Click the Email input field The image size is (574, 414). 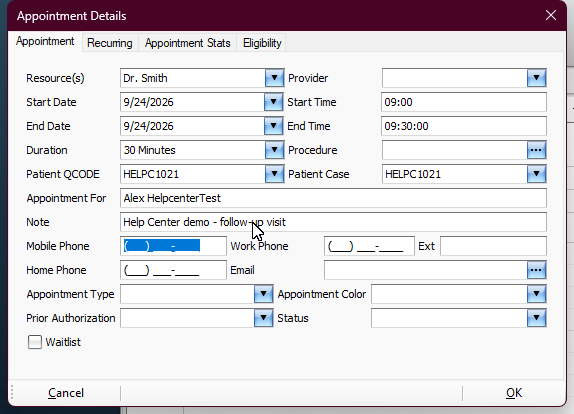(x=426, y=270)
